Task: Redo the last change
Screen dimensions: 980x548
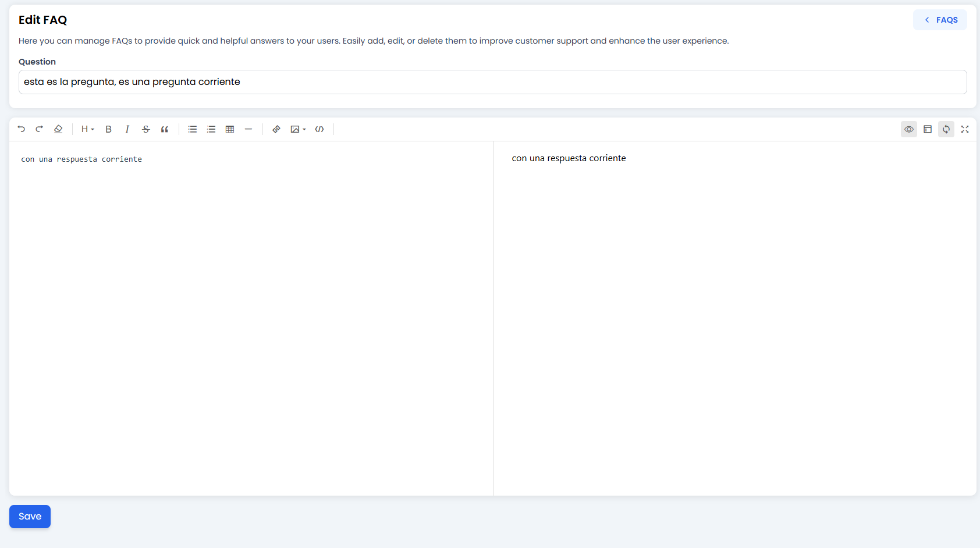Action: (x=40, y=129)
